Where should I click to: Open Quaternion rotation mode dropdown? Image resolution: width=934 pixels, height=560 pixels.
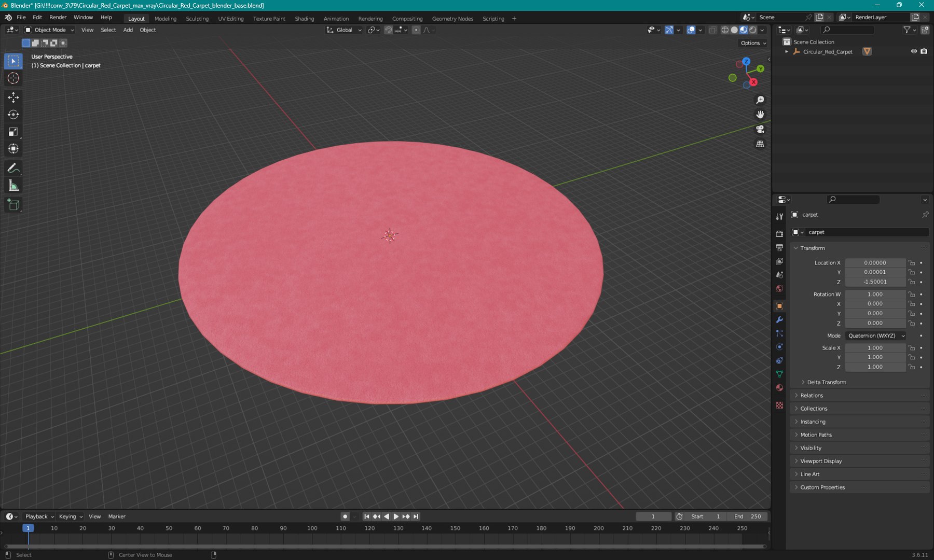coord(876,336)
